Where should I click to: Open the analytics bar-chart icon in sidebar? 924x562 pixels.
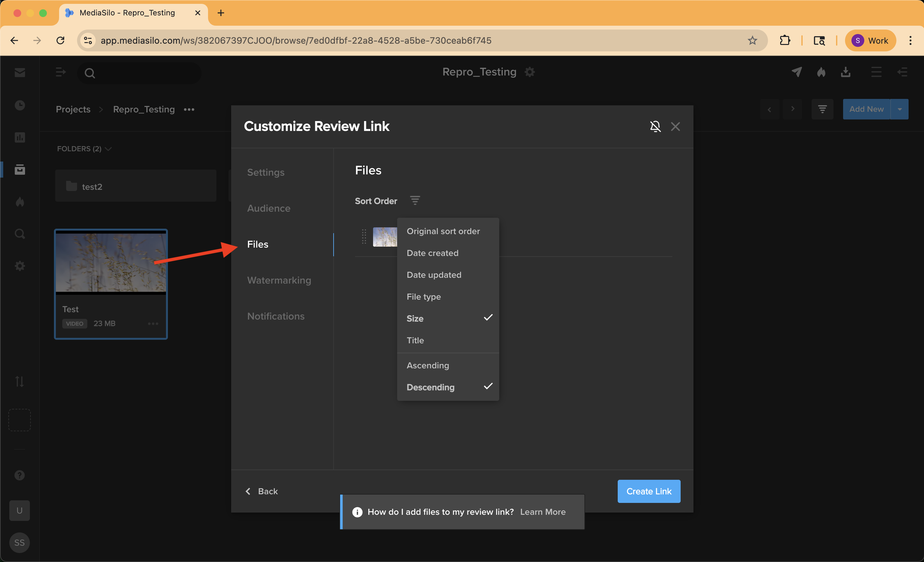pos(19,137)
